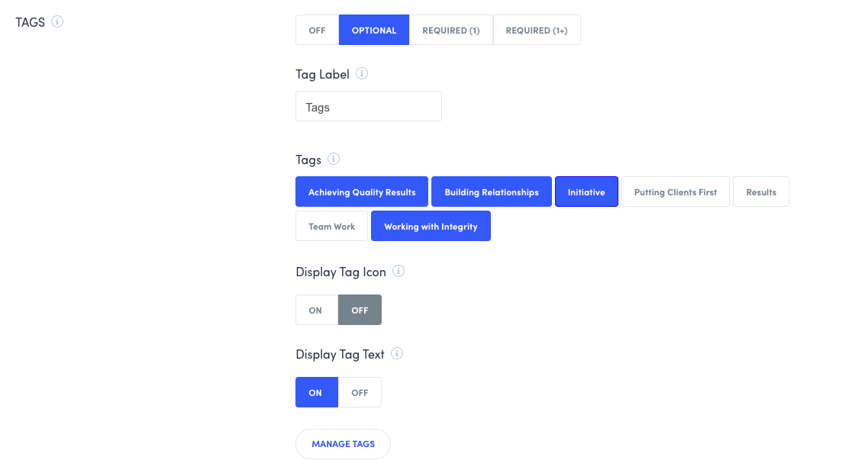Image resolution: width=868 pixels, height=470 pixels.
Task: Click the Tag Label text field
Action: [369, 107]
